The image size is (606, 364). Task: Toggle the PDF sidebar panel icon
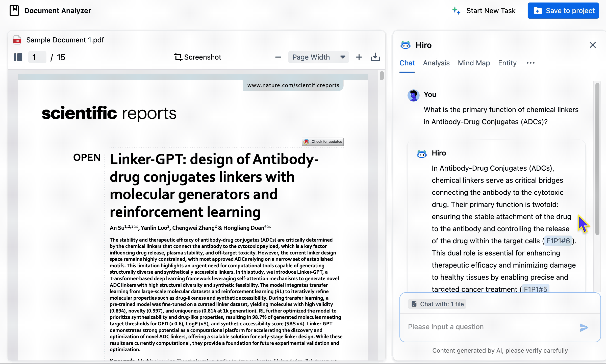[18, 57]
